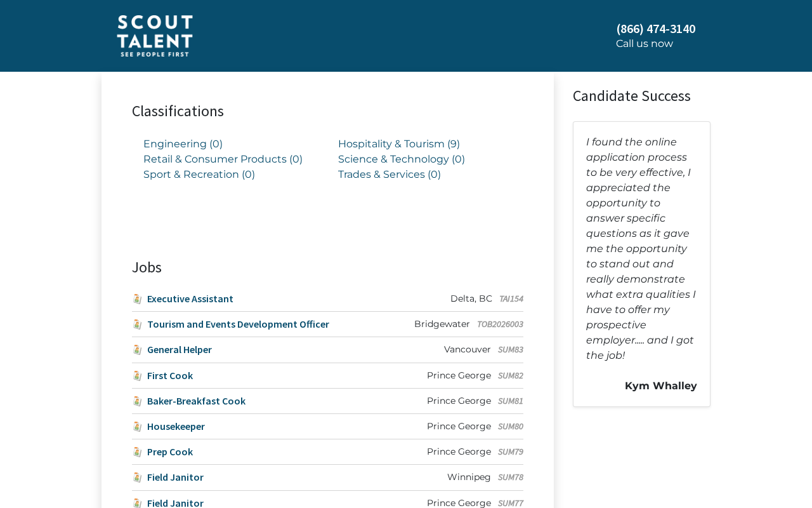The height and width of the screenshot is (508, 812).
Task: Open Science & Technology classification
Action: (x=402, y=159)
